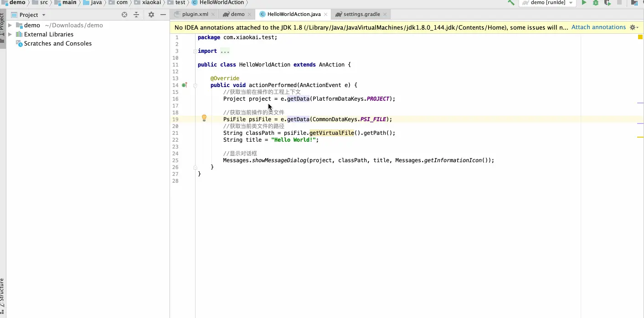Click "PSI_FILE" constant in line 19

(373, 119)
